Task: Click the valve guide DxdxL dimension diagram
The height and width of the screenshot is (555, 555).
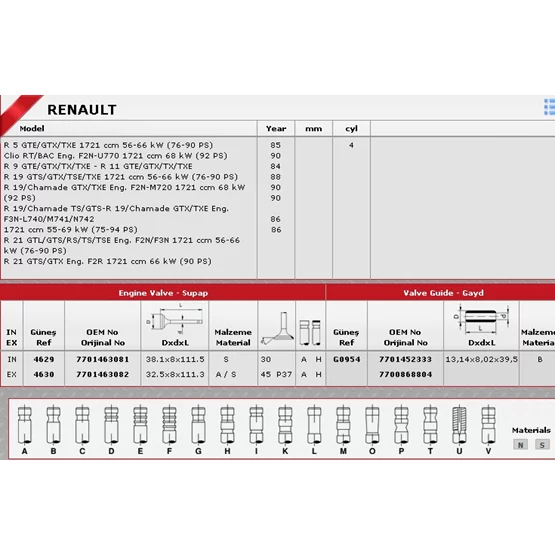Action: (x=482, y=320)
